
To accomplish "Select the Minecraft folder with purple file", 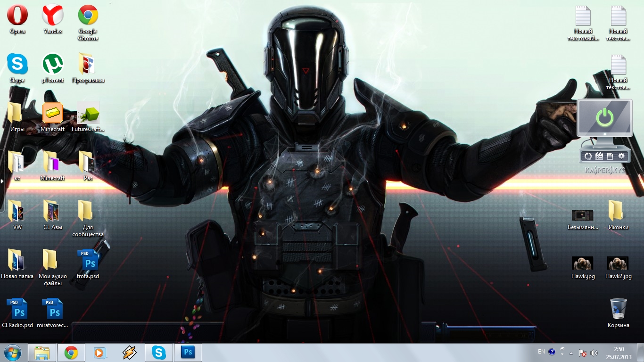I will point(53,166).
